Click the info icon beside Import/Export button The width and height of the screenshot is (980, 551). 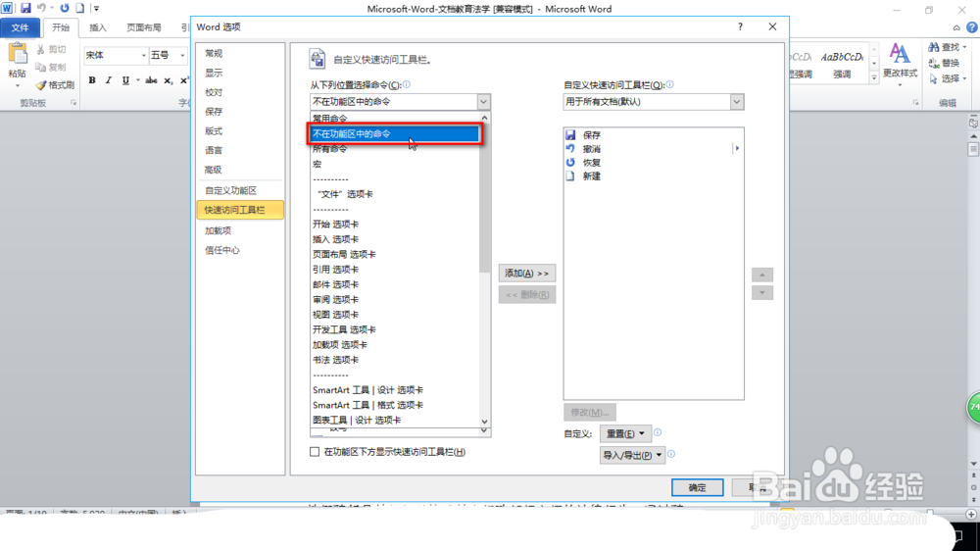pos(671,454)
